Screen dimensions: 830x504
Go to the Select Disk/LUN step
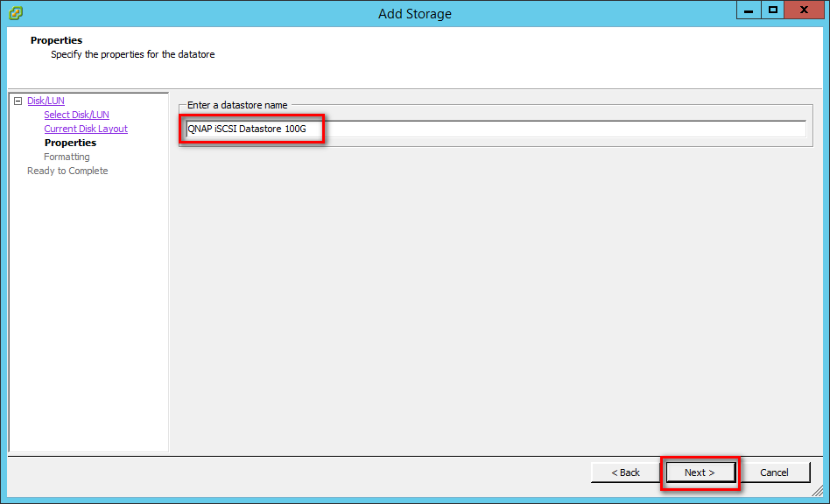point(76,115)
